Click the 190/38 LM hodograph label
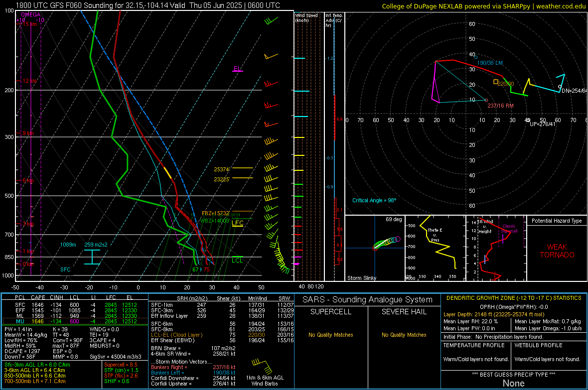 coord(490,63)
